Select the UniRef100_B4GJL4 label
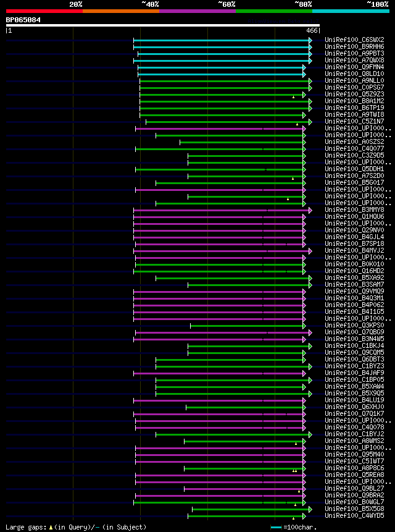 (354, 237)
